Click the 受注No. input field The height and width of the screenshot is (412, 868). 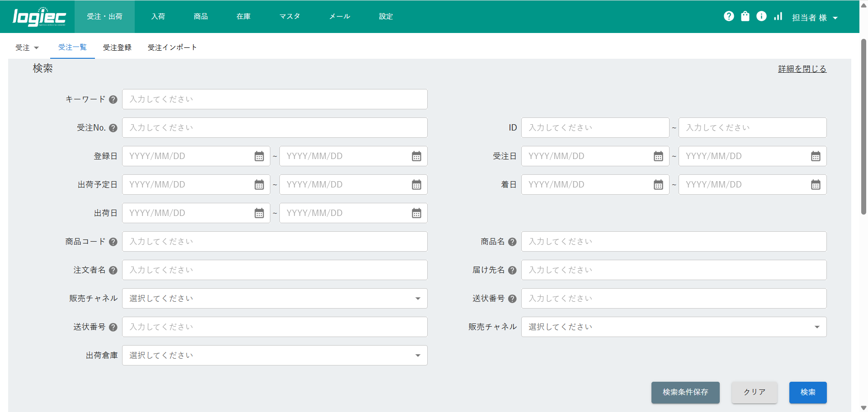coord(274,128)
